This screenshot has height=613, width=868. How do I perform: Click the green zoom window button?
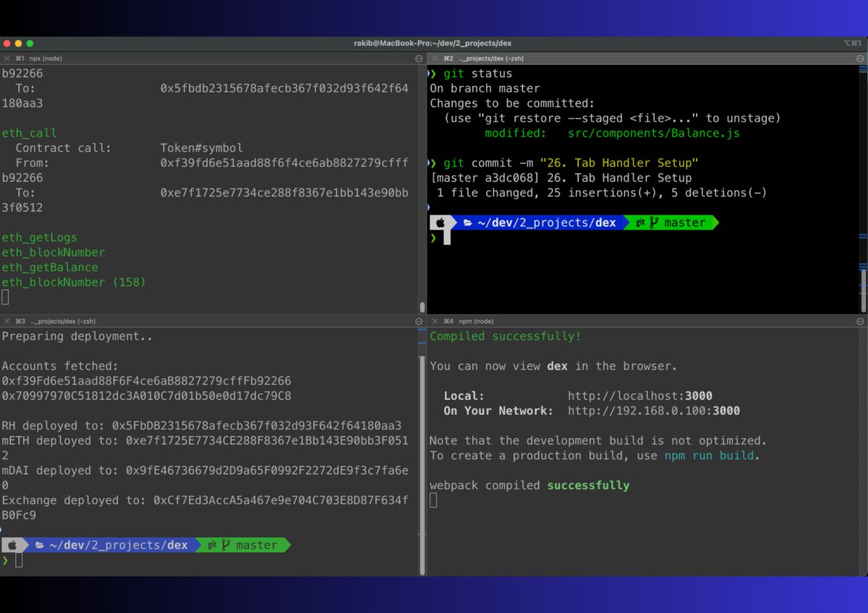click(30, 43)
